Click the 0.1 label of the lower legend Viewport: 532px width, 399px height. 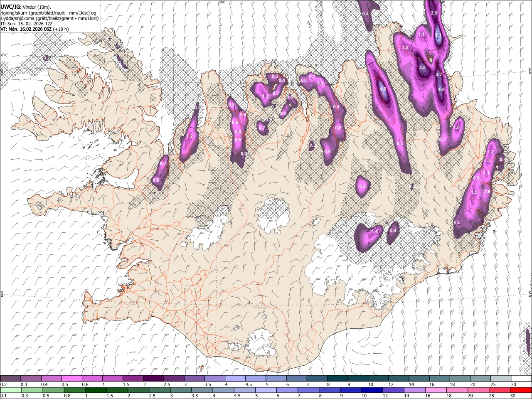(3, 396)
